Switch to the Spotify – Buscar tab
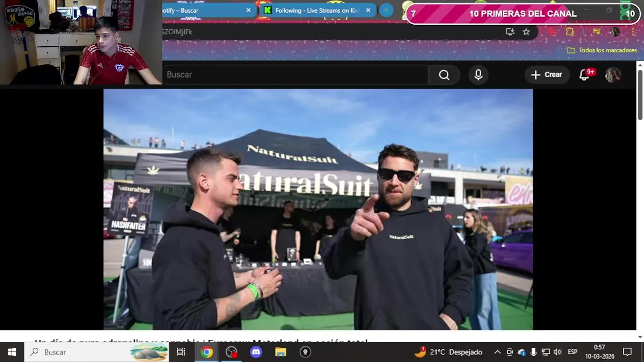 point(207,10)
